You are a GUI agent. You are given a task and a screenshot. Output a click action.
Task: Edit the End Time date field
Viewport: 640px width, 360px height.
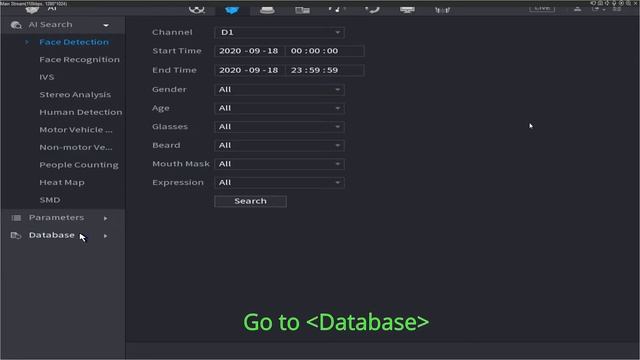249,70
